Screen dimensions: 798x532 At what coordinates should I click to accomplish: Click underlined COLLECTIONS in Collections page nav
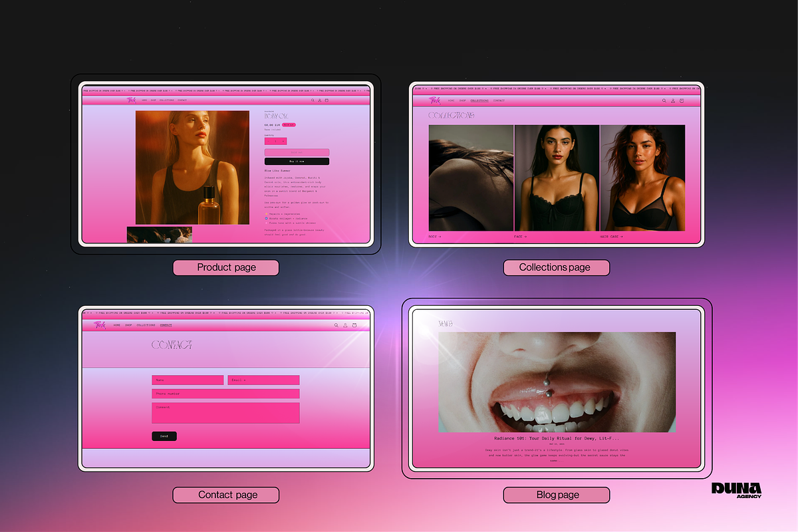tap(479, 101)
